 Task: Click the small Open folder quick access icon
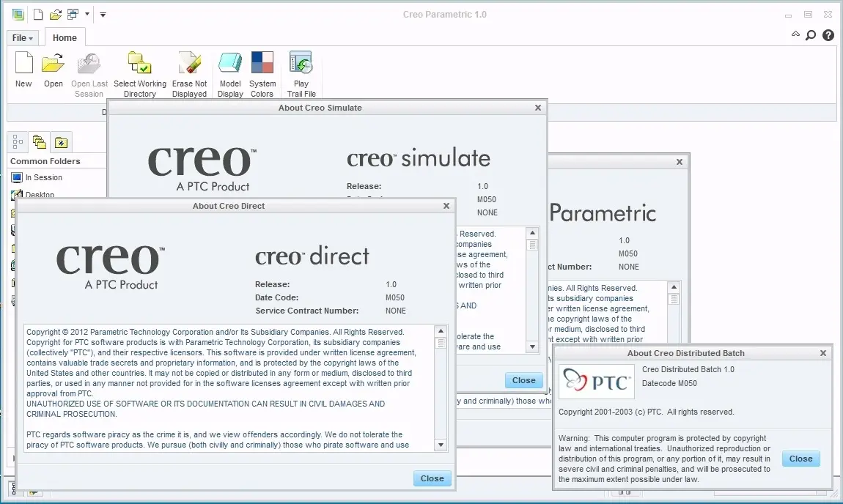point(56,15)
